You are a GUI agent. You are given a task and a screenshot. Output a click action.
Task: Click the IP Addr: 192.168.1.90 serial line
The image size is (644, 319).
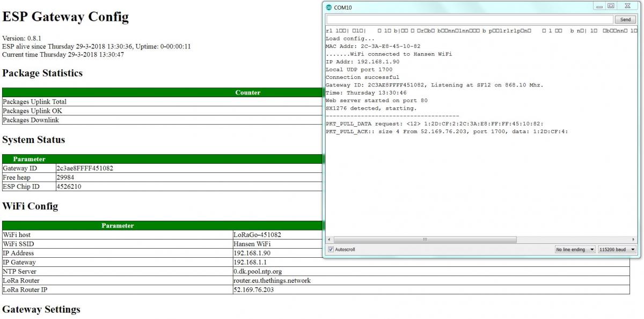362,62
